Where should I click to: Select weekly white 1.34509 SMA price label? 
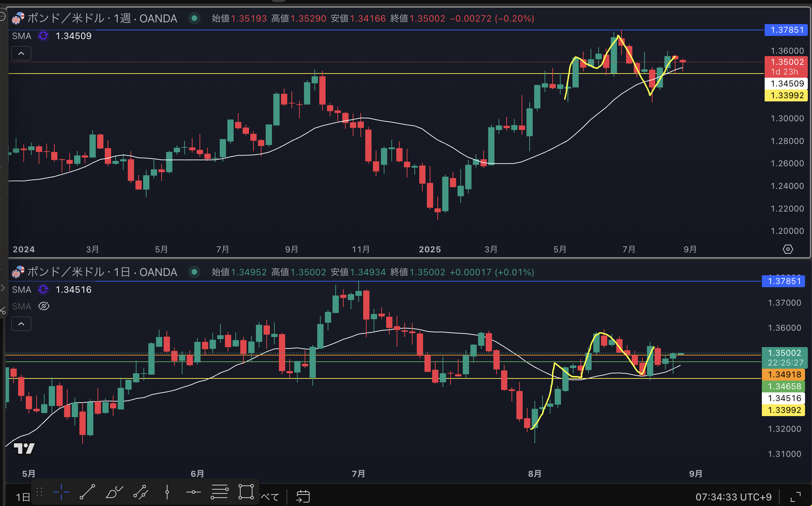[786, 83]
